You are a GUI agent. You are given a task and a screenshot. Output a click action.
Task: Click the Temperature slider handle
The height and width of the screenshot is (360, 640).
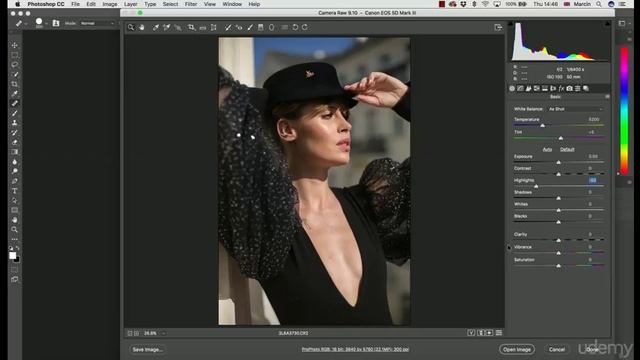click(x=542, y=126)
